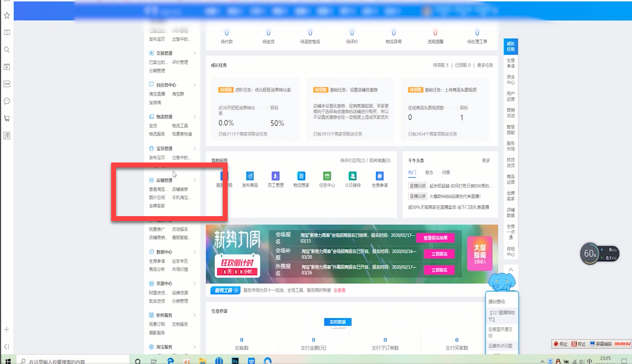Viewport: 632px width, 364px height.
Task: Click 更多任务 link in 成长任务
Action: coord(485,65)
